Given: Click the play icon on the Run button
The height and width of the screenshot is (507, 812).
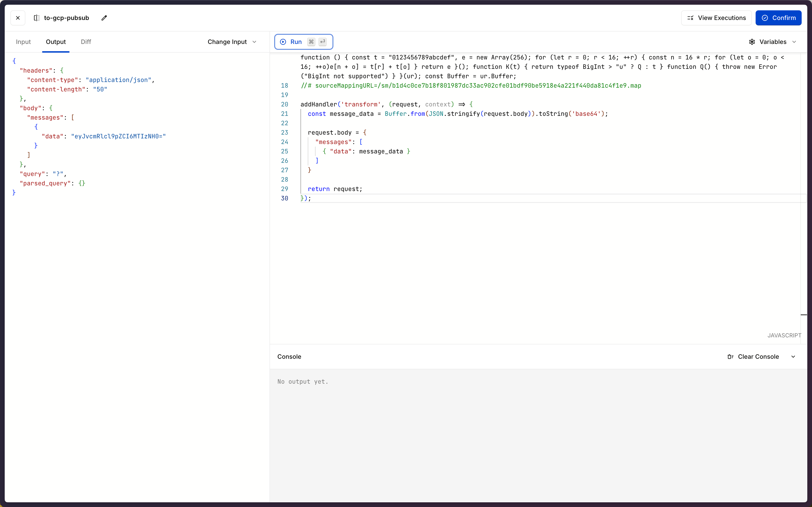Looking at the screenshot, I should click(x=283, y=42).
